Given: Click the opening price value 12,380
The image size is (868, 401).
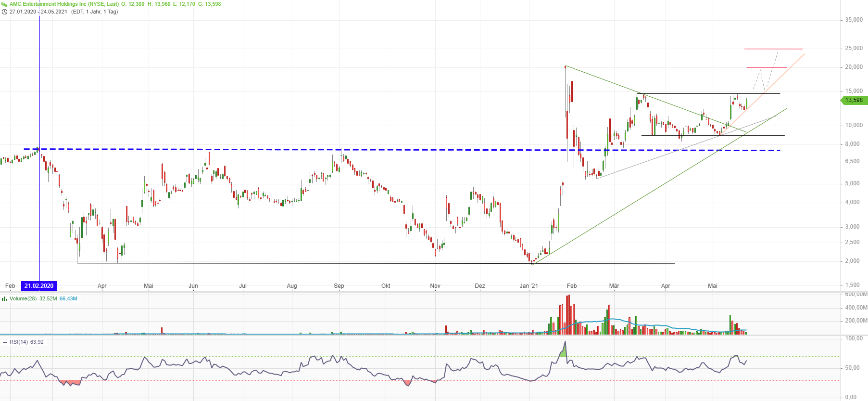Looking at the screenshot, I should click(x=137, y=4).
